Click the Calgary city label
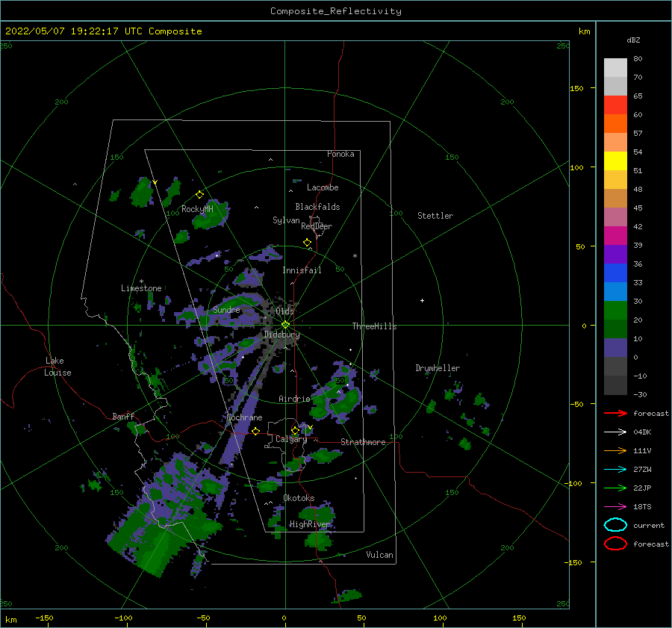Viewport: 672px width, 628px height. point(291,439)
